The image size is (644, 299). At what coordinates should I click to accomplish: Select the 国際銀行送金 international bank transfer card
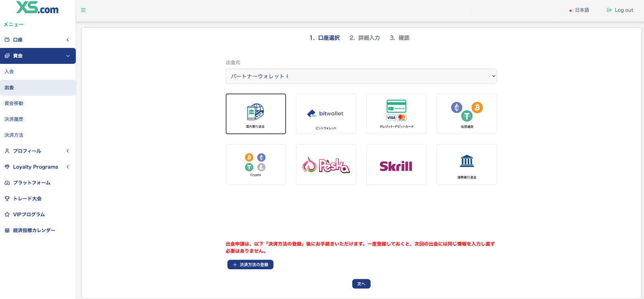point(466,164)
